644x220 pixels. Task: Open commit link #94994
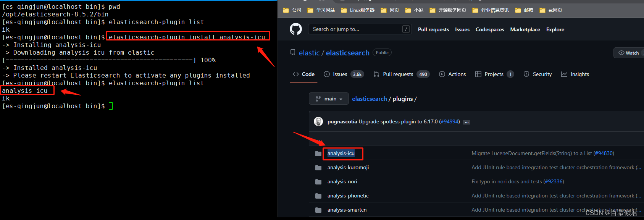click(x=449, y=121)
